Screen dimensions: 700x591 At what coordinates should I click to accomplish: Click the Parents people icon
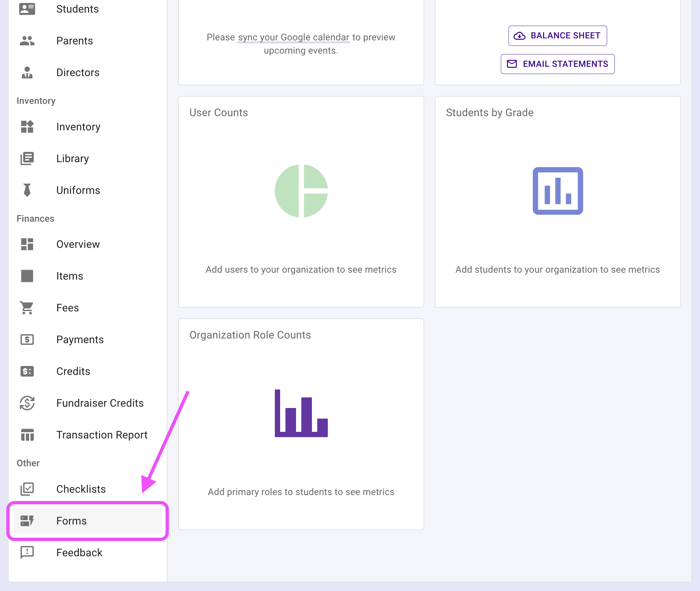(27, 41)
